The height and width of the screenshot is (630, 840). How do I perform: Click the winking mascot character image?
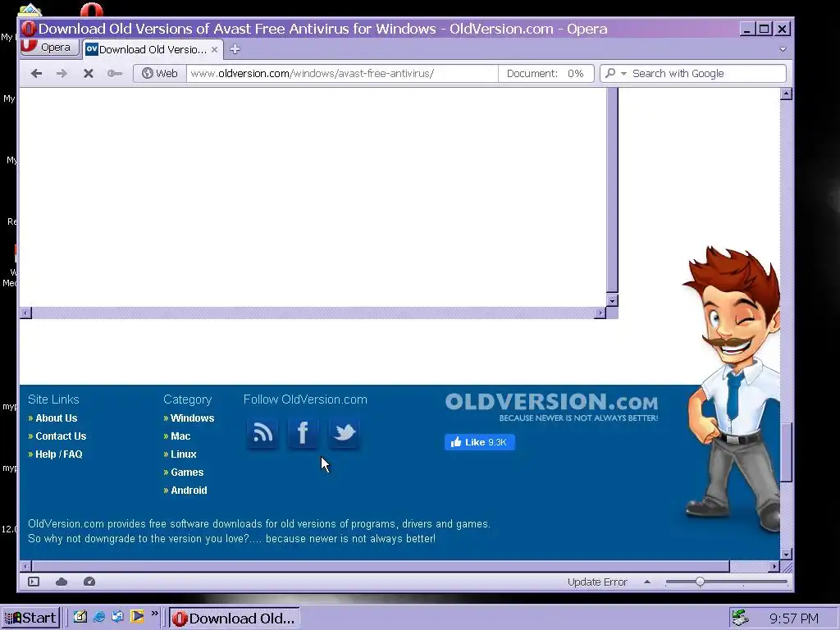(731, 389)
